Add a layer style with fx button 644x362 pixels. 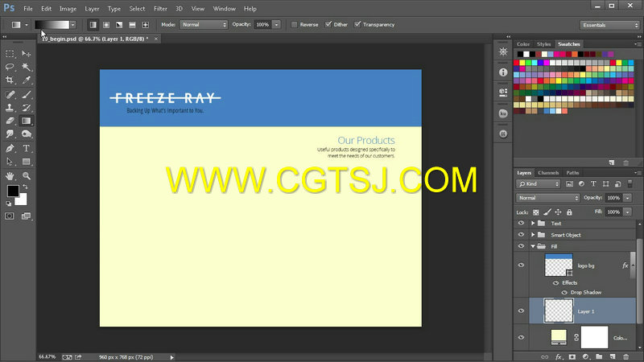click(559, 356)
